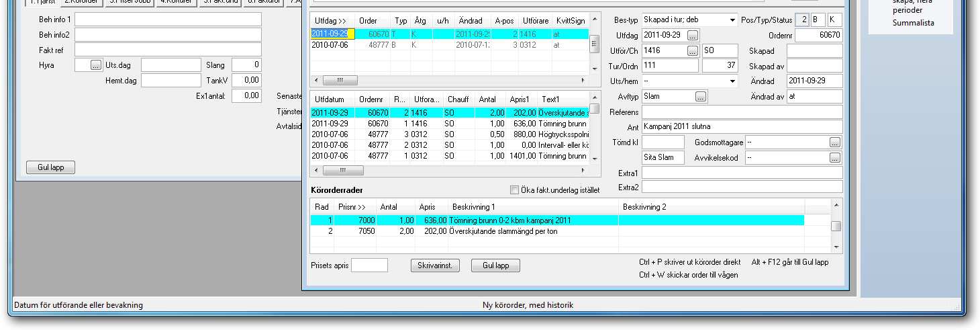Click the Beskrivning 2 column header
This screenshot has width=980, height=330.
[x=712, y=207]
